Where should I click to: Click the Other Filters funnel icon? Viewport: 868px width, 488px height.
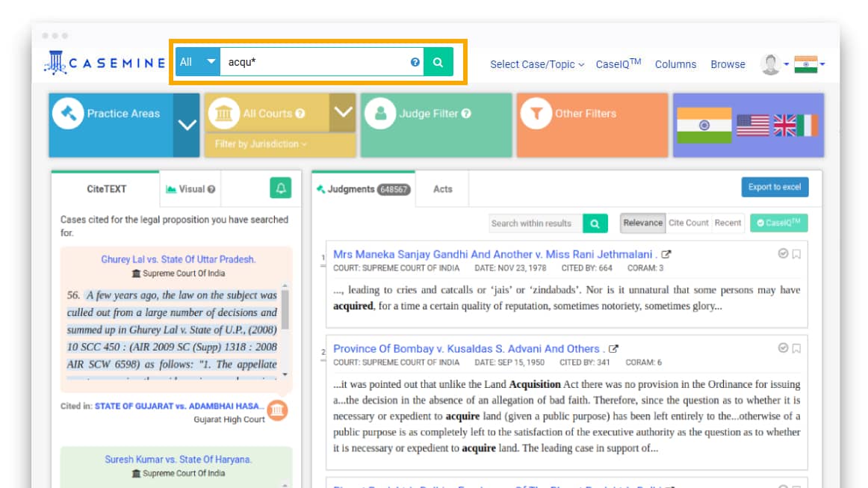coord(538,113)
